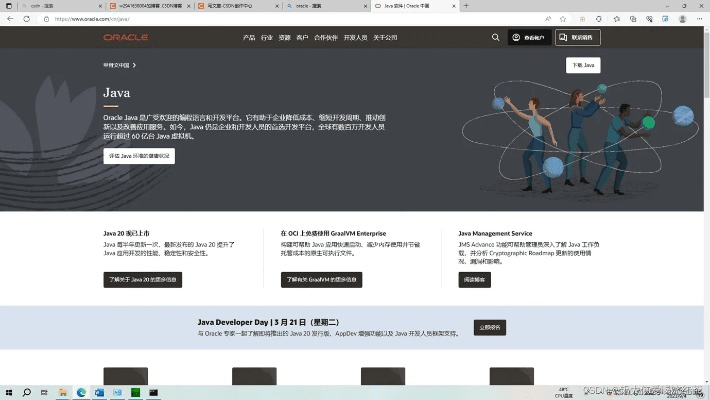710x400 pixels.
Task: Click the 'Java Management Service' heading
Action: coord(495,233)
